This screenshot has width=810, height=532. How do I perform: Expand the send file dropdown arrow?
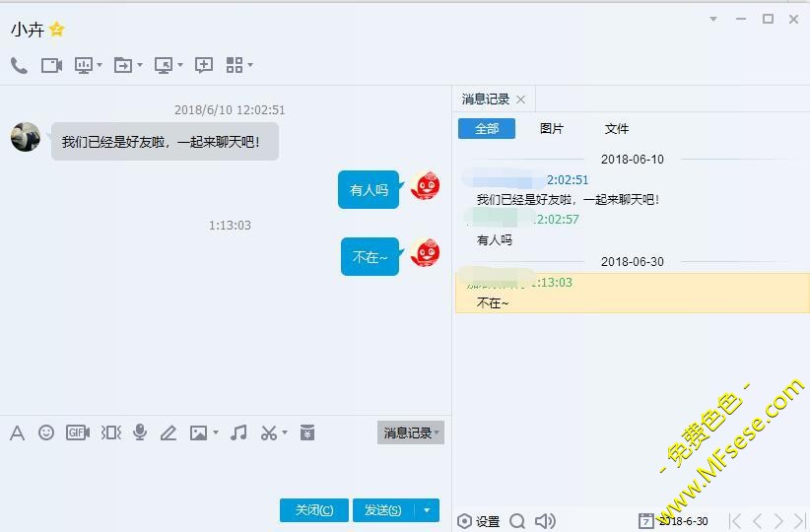(140, 65)
